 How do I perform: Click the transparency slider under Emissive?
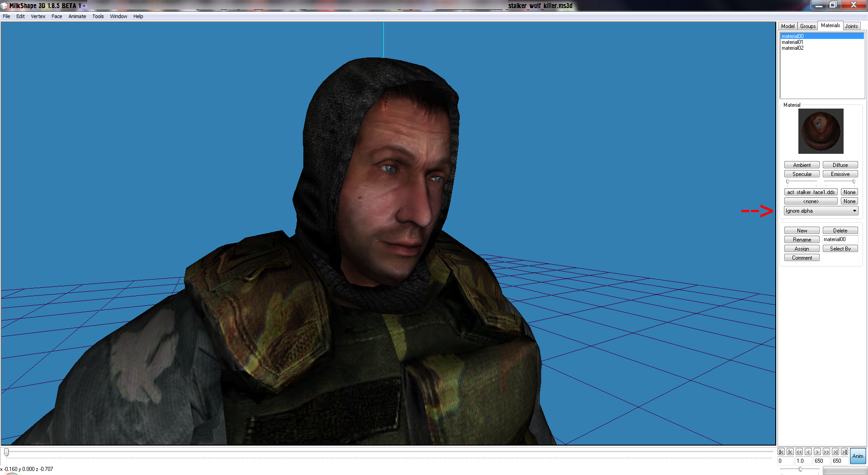(840, 182)
